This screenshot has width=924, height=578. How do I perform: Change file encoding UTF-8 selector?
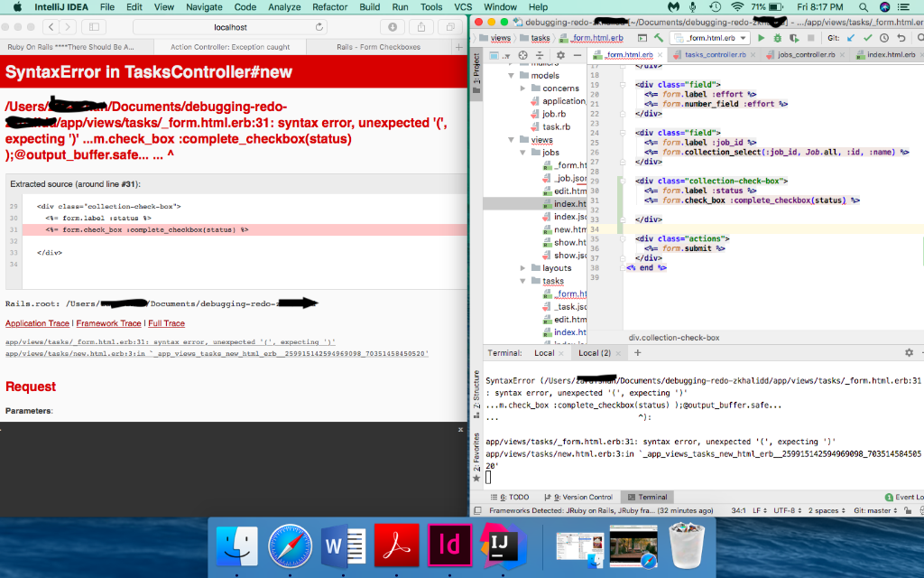[x=788, y=511]
